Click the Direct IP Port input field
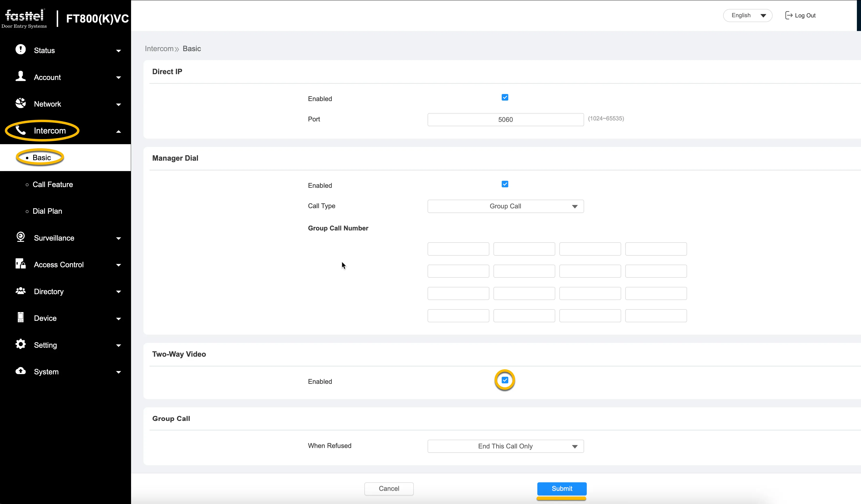861x504 pixels. (x=506, y=120)
